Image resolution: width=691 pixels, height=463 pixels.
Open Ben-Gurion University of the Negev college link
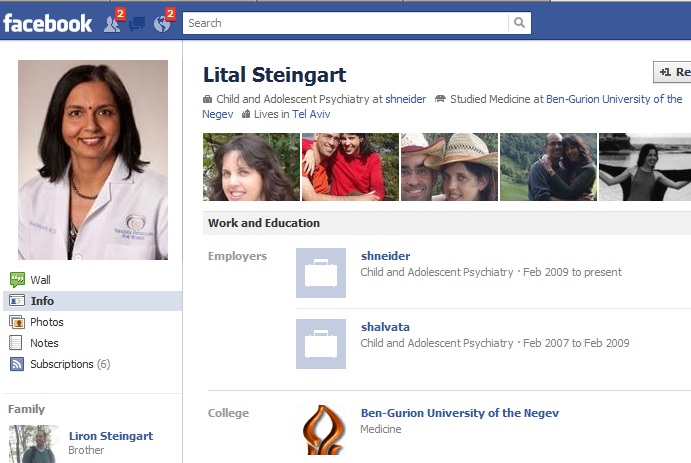[x=460, y=413]
